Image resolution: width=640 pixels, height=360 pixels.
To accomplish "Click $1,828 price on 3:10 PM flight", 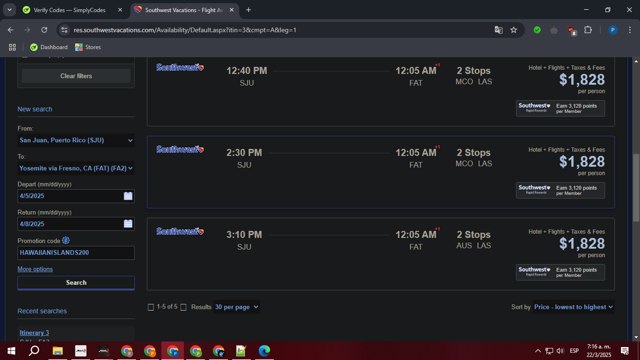I will [582, 244].
